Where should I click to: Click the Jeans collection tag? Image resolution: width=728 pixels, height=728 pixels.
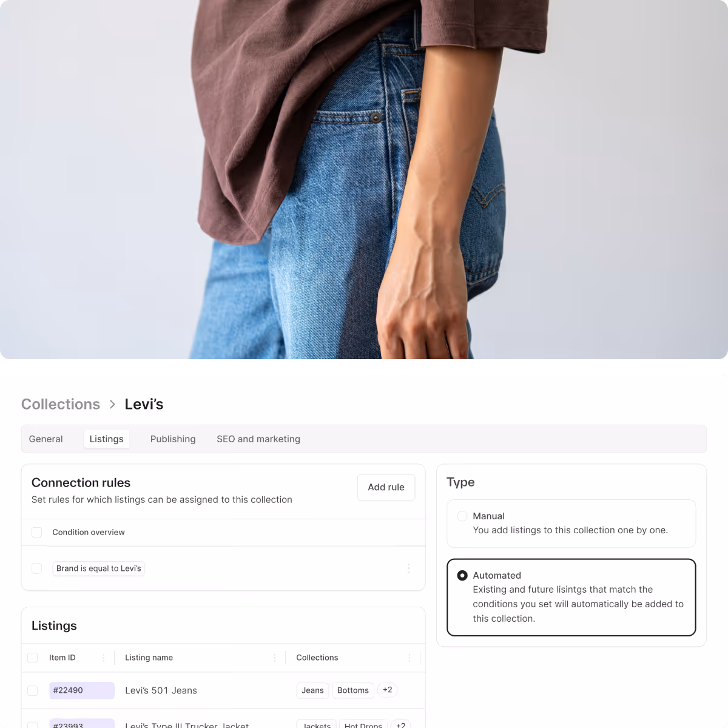[x=312, y=690]
